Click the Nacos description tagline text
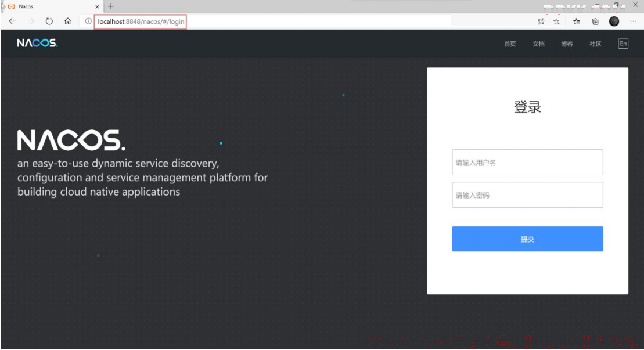 [142, 177]
